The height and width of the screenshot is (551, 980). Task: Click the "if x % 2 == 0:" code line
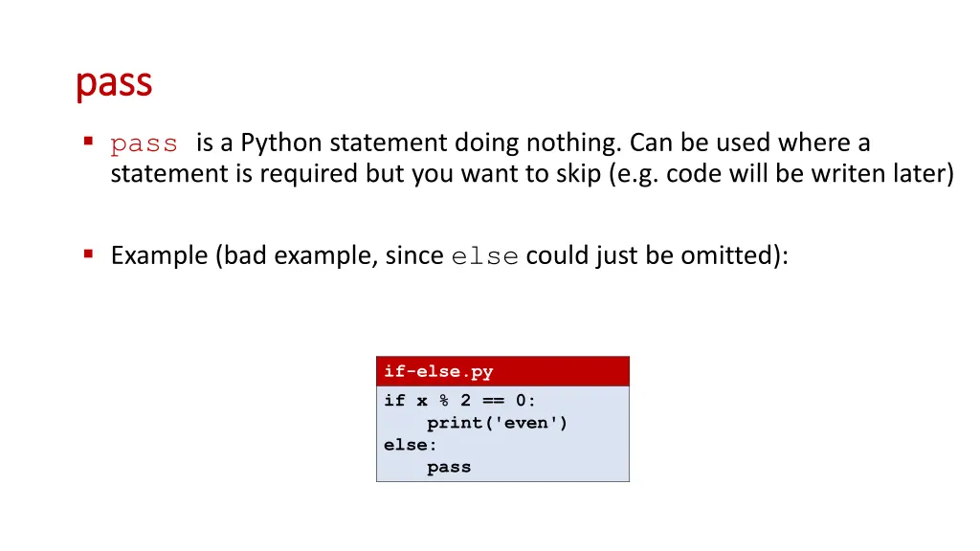[459, 401]
